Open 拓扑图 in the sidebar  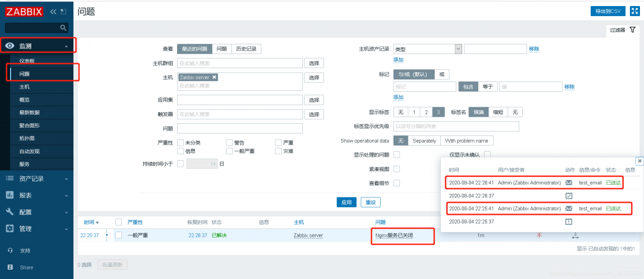[27, 138]
